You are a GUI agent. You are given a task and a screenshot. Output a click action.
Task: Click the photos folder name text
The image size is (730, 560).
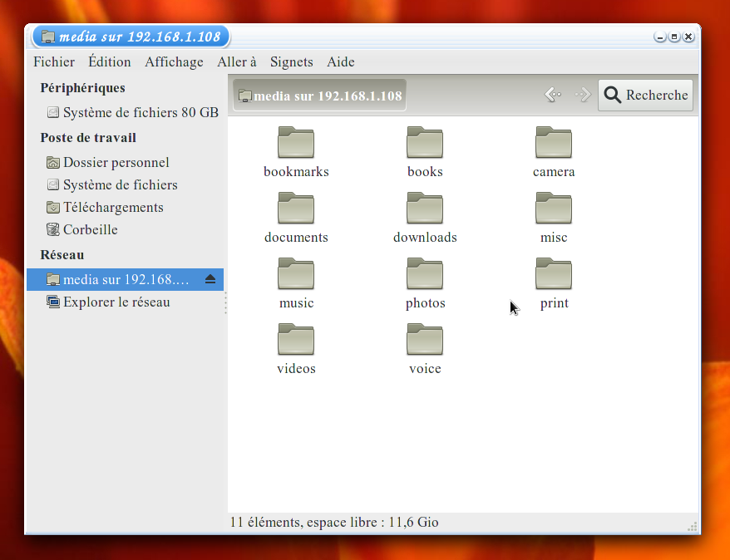425,303
